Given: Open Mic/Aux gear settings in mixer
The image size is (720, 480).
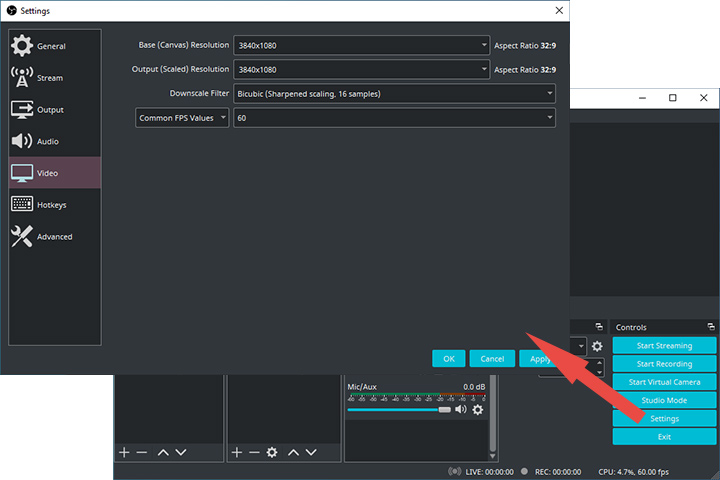Looking at the screenshot, I should tap(478, 409).
